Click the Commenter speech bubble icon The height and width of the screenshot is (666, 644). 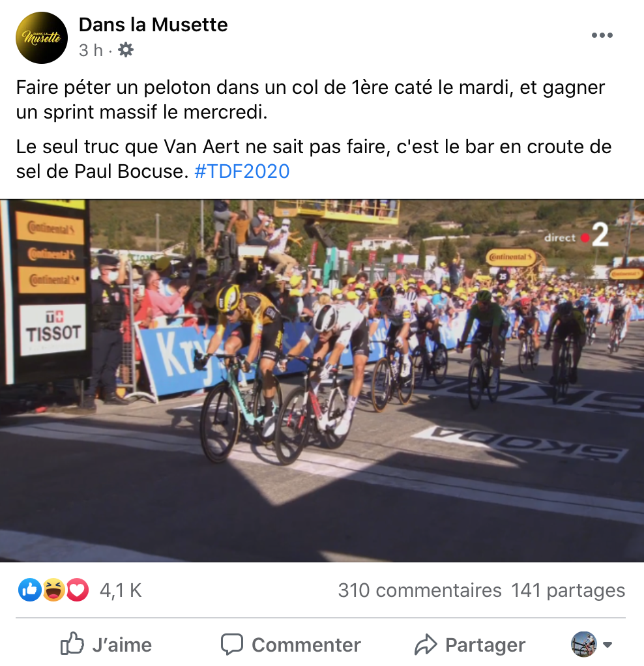[232, 644]
